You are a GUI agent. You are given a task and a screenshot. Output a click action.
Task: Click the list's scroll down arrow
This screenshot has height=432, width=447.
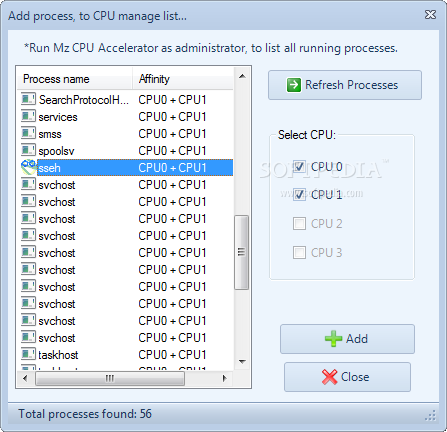point(242,361)
